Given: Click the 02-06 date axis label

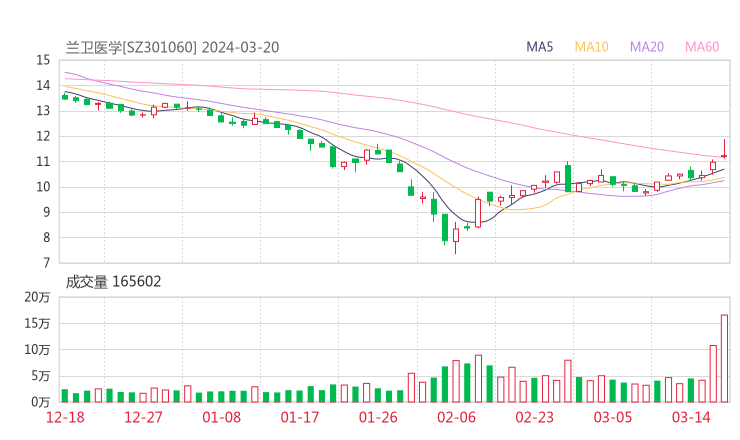Looking at the screenshot, I should point(456,417).
